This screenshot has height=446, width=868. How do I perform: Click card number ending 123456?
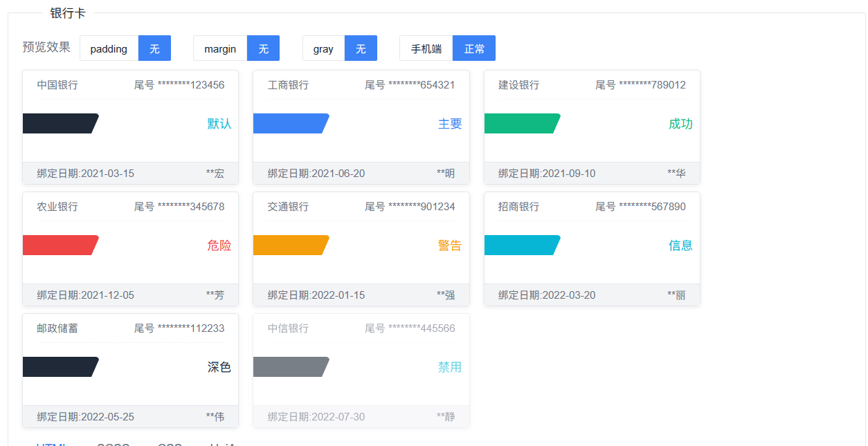click(179, 85)
